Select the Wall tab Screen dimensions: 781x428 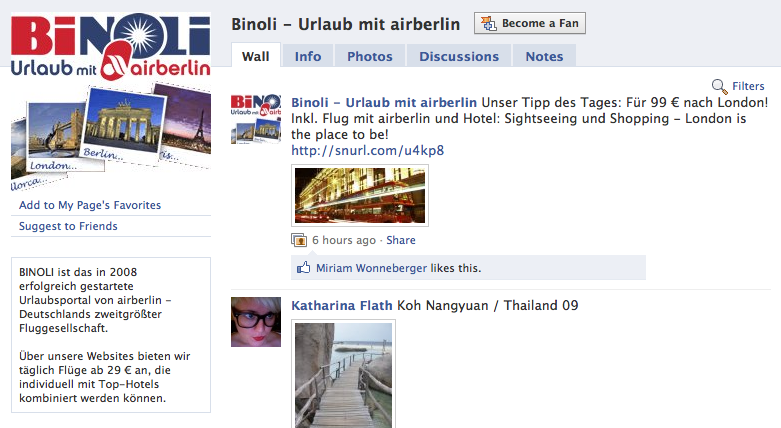coord(256,56)
